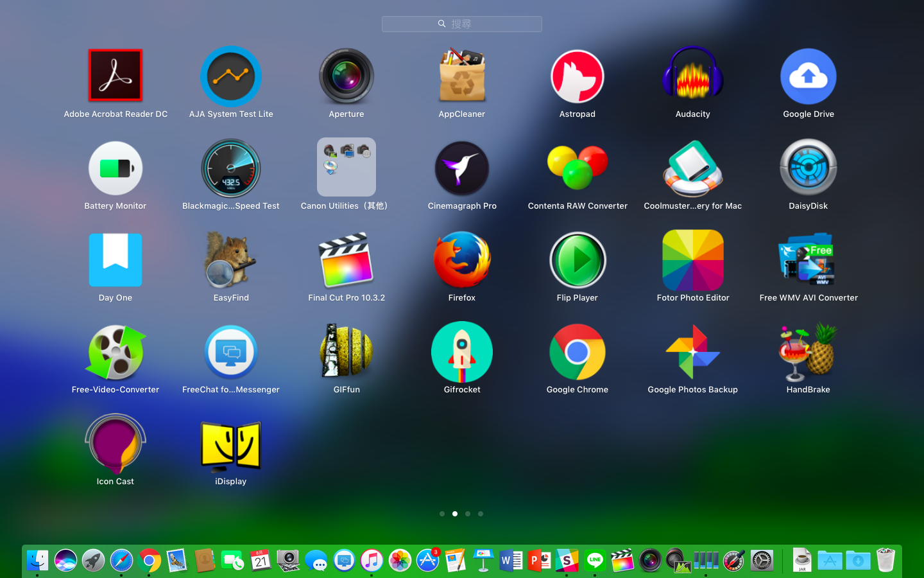Open Chrome from the Dock
Viewport: 924px width, 578px height.
point(149,561)
